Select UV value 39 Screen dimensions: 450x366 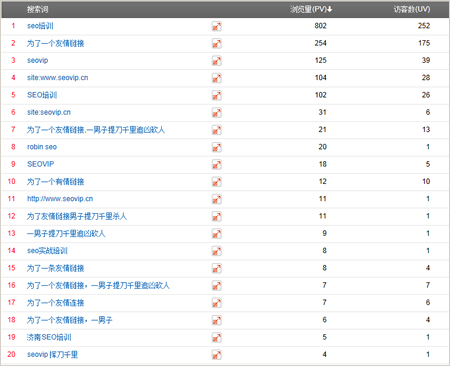(426, 60)
